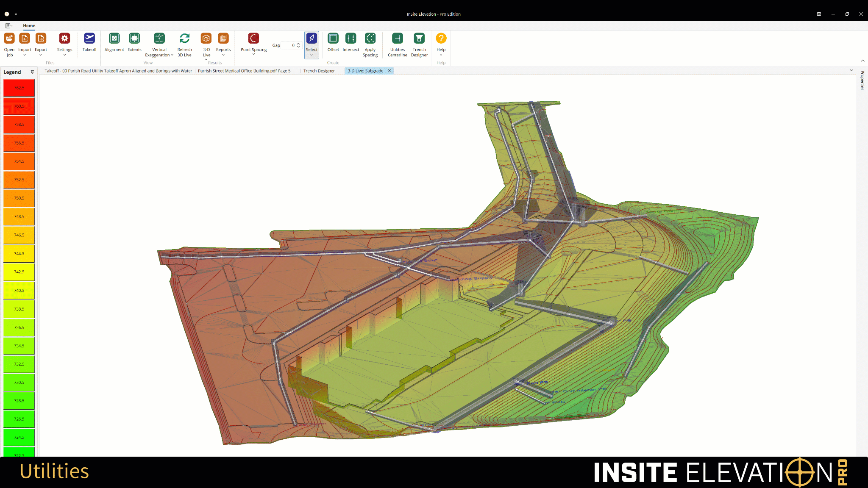Click the Help question mark icon
The height and width of the screenshot is (488, 868).
coord(441,39)
